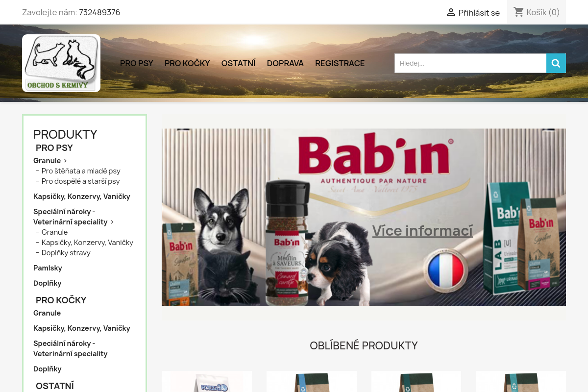Click the Více informací banner link
588x392 pixels.
(422, 230)
